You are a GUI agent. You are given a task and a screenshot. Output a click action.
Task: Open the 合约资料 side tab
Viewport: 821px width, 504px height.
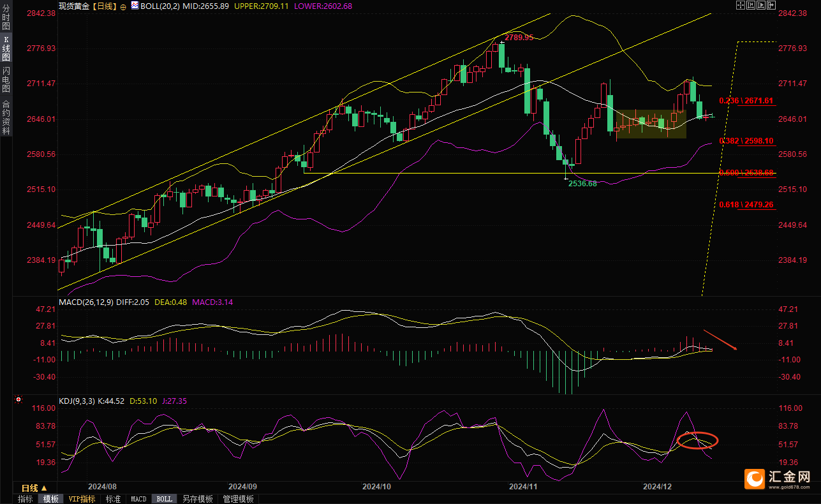6,117
